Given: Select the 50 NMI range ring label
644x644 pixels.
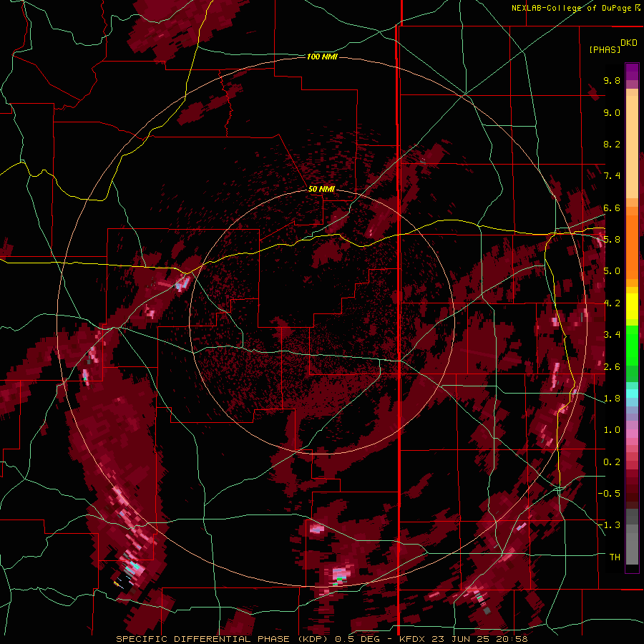Looking at the screenshot, I should [x=321, y=189].
